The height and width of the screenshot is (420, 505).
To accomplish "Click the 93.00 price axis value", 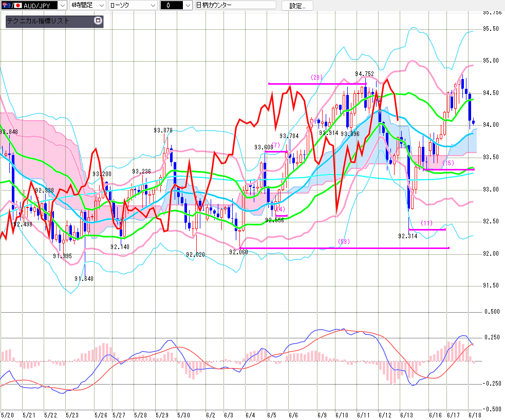I will [491, 189].
